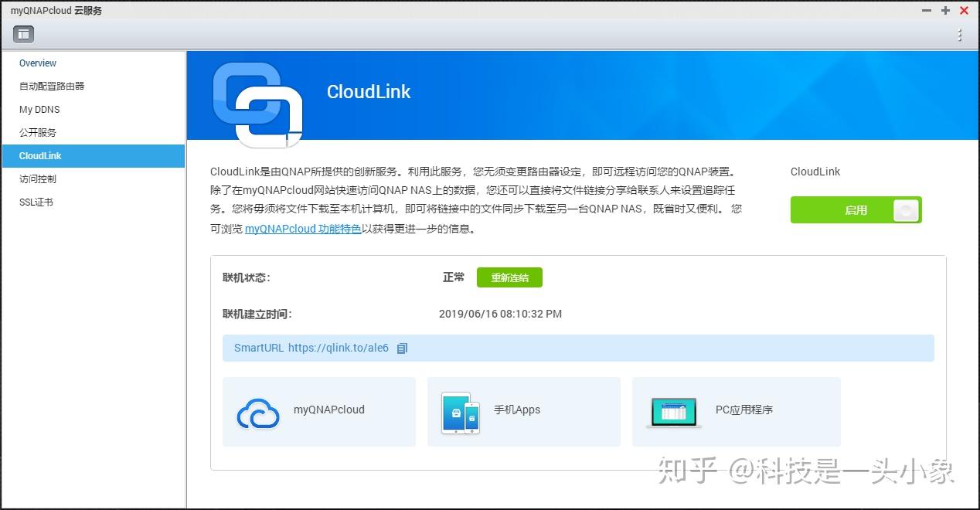
Task: Copy the SmartURL with the clipboard icon
Action: click(402, 348)
